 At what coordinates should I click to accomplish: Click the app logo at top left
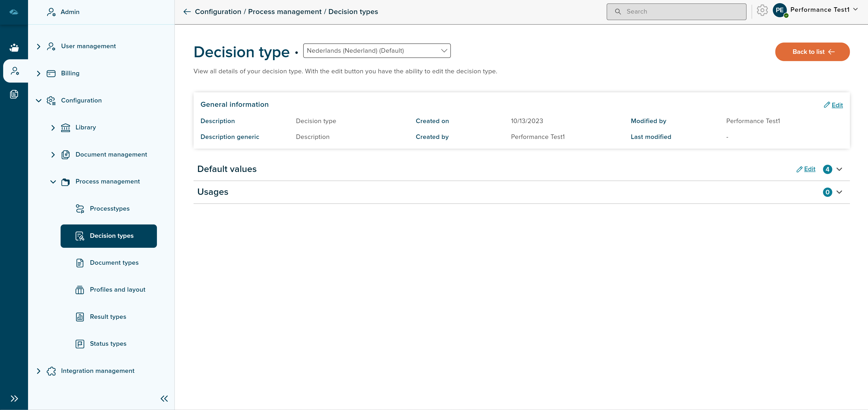[x=14, y=12]
